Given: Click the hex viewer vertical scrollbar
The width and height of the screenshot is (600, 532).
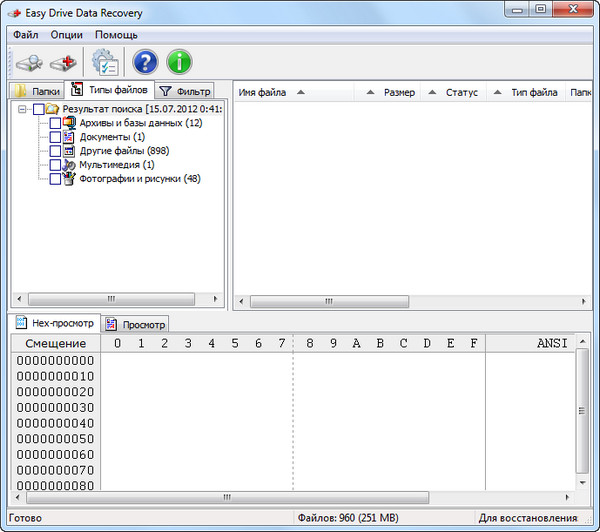Looking at the screenshot, I should [x=583, y=412].
